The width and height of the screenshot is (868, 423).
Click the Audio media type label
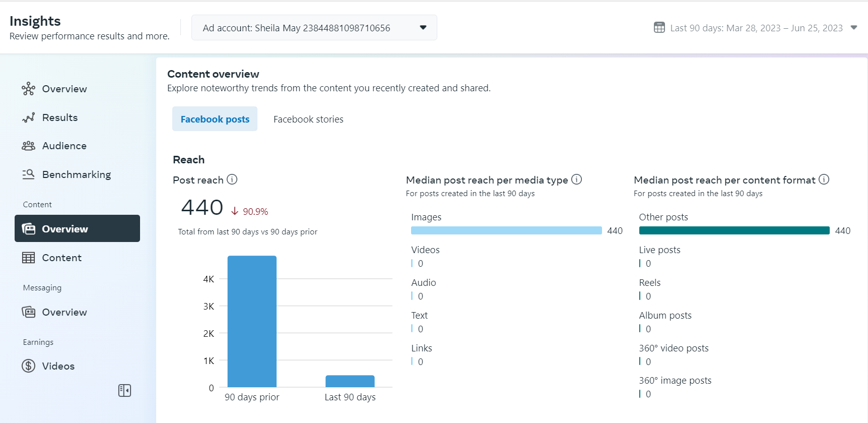click(x=423, y=283)
